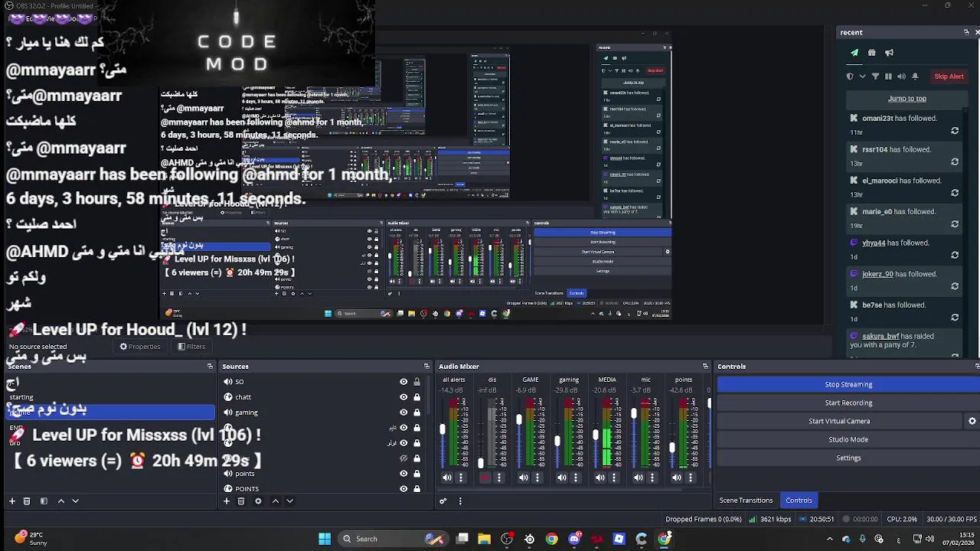Adjust the all alerts volume slider
This screenshot has height=551, width=980.
coord(443,430)
